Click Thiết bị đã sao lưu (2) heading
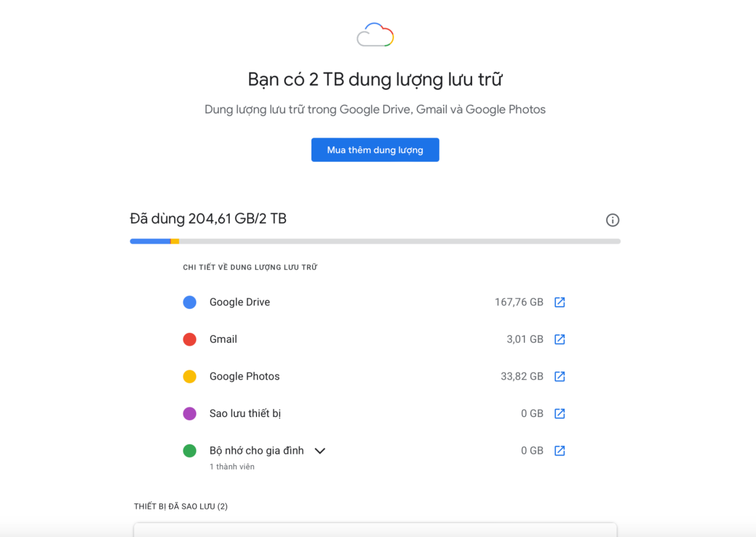Screen dimensions: 756x537 pos(181,506)
